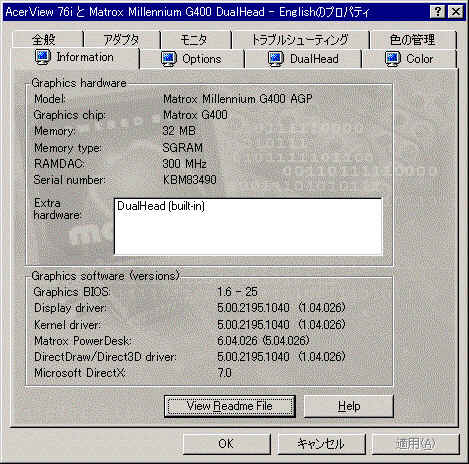Click the Help button

[x=349, y=406]
